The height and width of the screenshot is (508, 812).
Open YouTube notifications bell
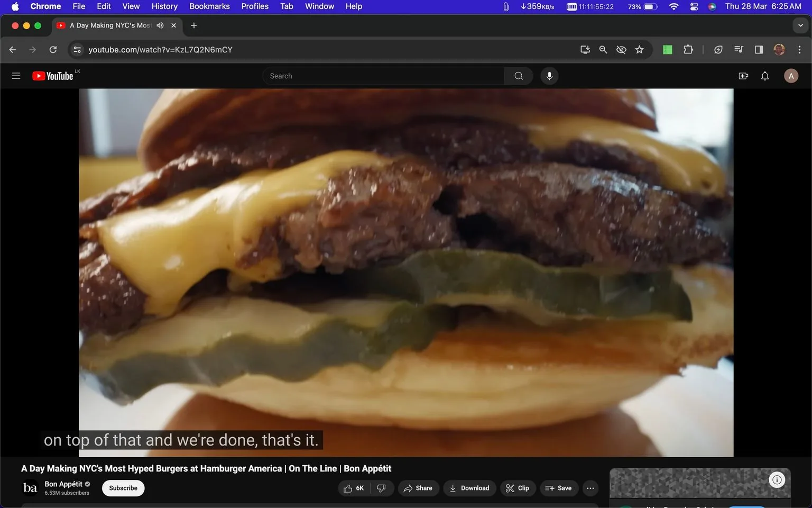click(764, 76)
